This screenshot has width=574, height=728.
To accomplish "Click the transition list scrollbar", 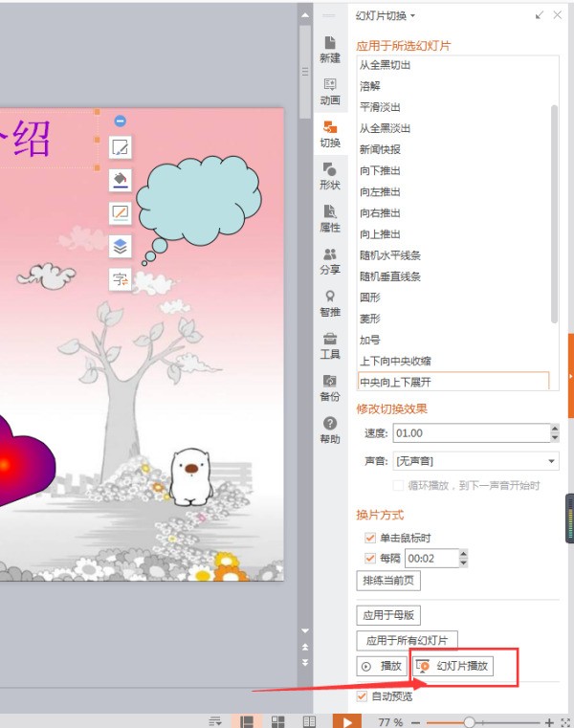I will pyautogui.click(x=554, y=214).
